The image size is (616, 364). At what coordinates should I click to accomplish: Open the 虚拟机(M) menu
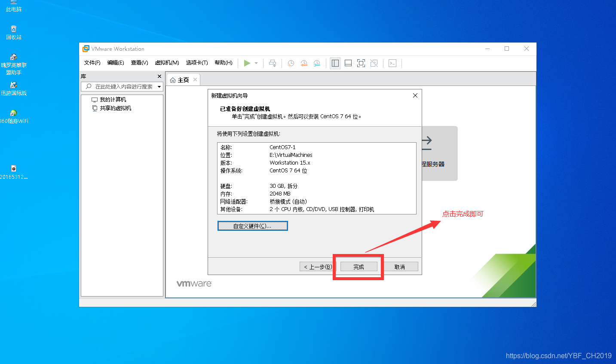click(167, 63)
